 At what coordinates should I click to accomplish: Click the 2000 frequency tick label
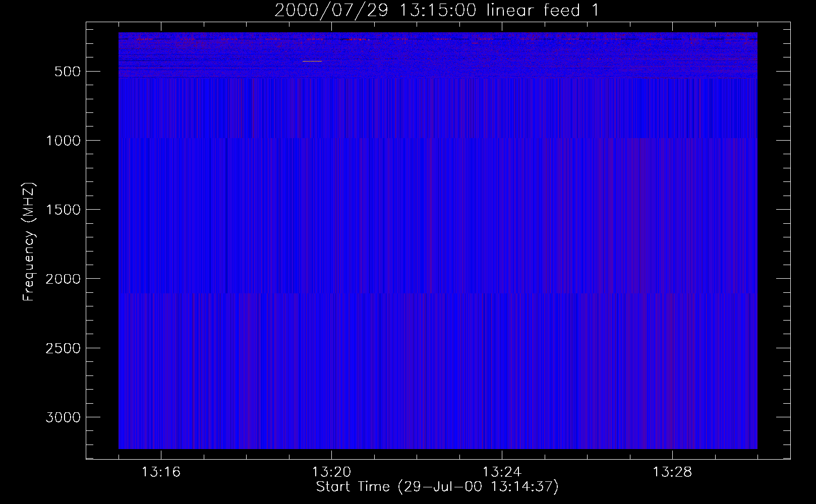(63, 279)
